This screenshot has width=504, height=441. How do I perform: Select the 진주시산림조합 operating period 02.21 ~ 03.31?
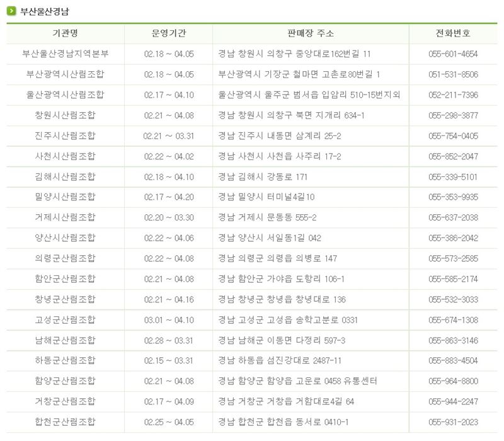[x=169, y=136]
